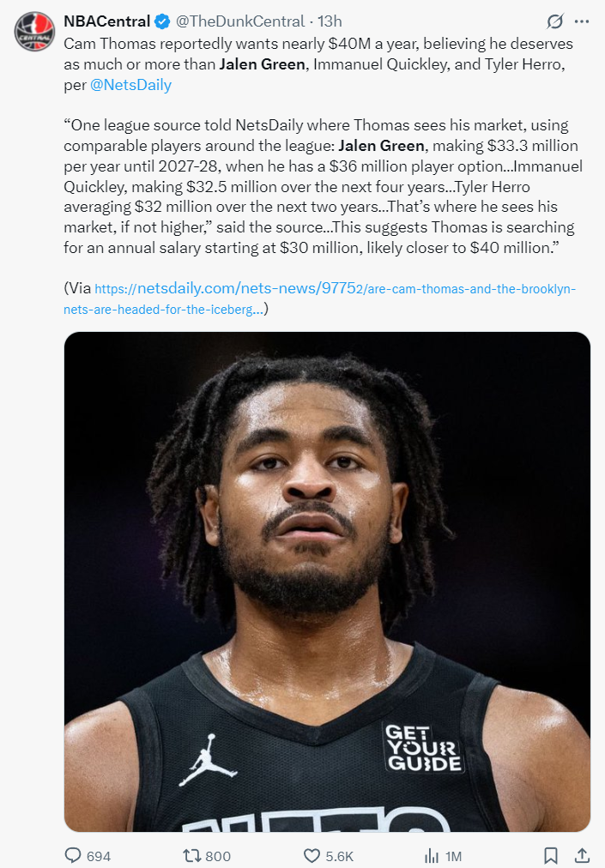The image size is (605, 868).
Task: Click the 13h timestamp
Action: pyautogui.click(x=330, y=21)
